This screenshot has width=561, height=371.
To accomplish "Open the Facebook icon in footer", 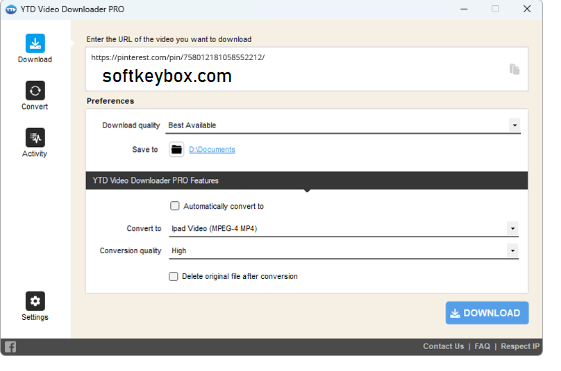I will pos(10,347).
